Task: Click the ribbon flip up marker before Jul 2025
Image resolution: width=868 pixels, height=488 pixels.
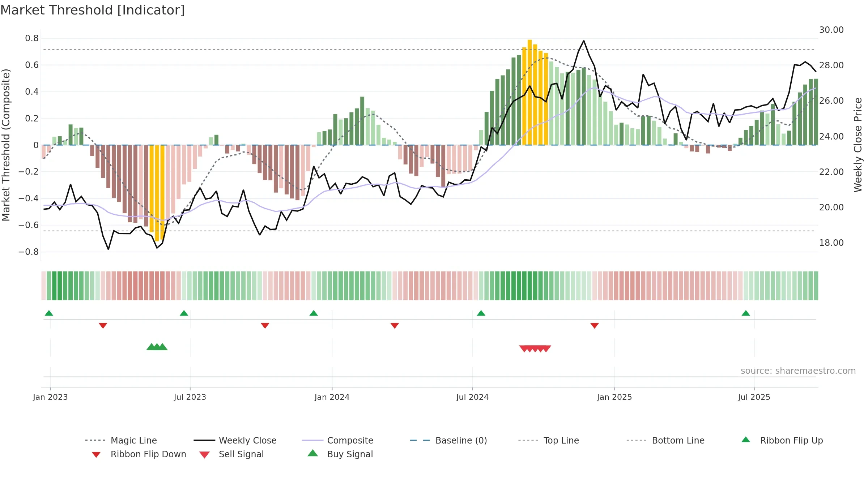Action: click(746, 313)
